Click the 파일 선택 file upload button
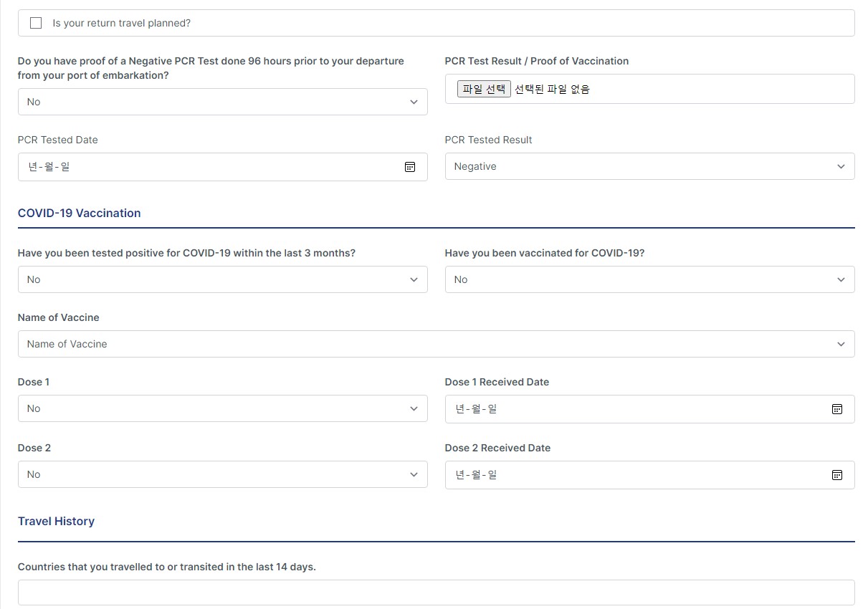The height and width of the screenshot is (609, 868). tap(484, 89)
